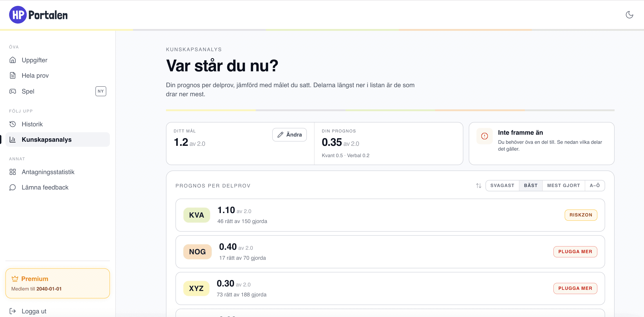Click the Riskzon tag on KVA row
The width and height of the screenshot is (644, 317).
(x=581, y=215)
